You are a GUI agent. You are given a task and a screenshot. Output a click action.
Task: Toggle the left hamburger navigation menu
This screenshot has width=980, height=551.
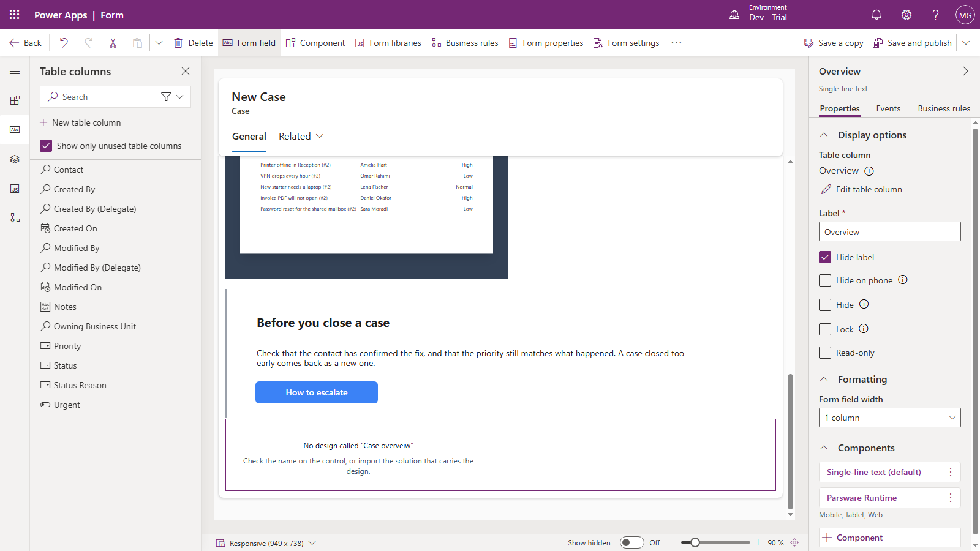(x=15, y=72)
